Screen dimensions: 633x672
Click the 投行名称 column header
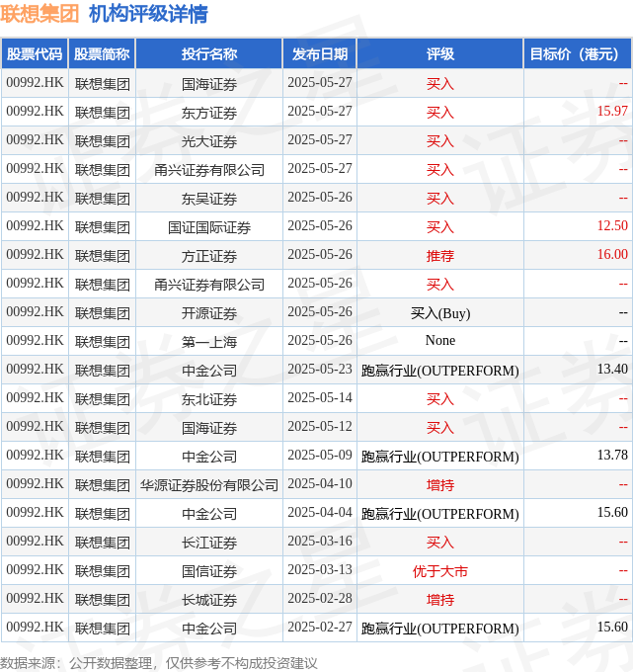tap(209, 54)
